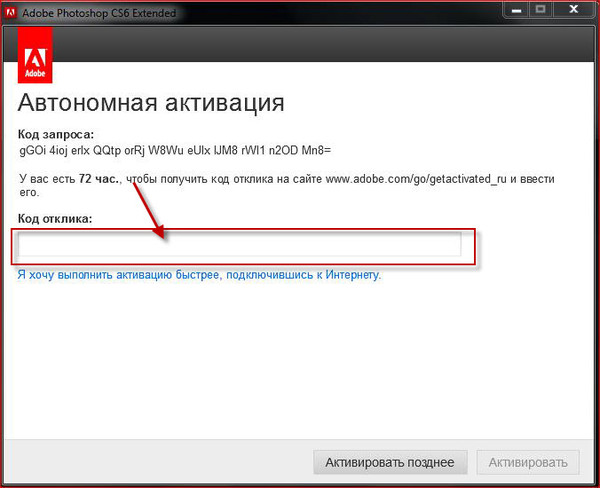Click the Автономная активация heading
This screenshot has width=600, height=488.
[151, 103]
